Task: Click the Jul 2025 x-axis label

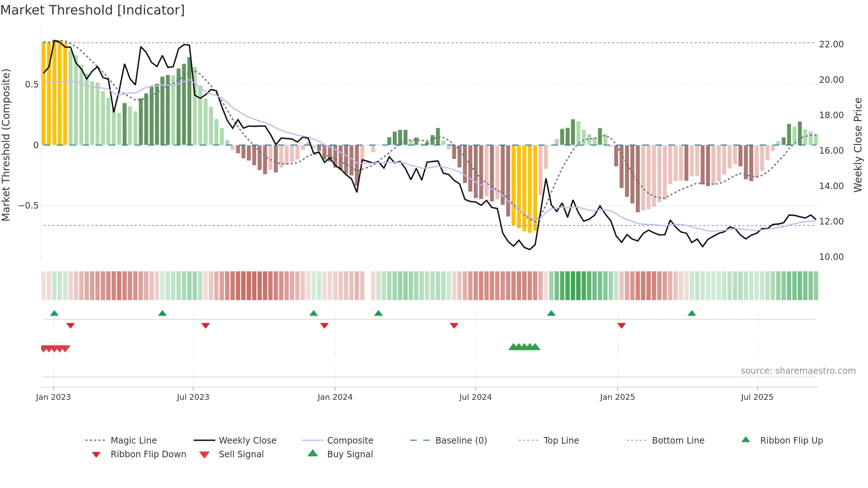Action: click(x=757, y=397)
